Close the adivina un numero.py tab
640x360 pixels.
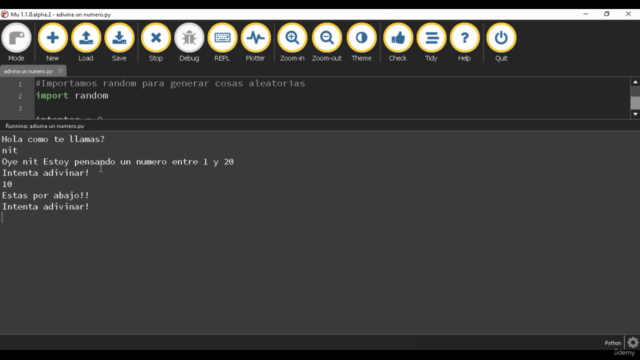point(60,71)
